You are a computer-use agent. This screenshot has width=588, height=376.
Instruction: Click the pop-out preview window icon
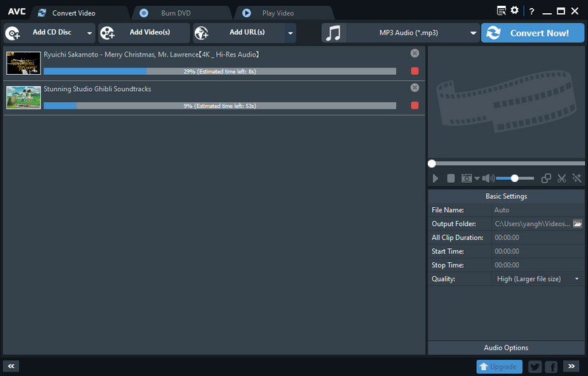tap(546, 178)
